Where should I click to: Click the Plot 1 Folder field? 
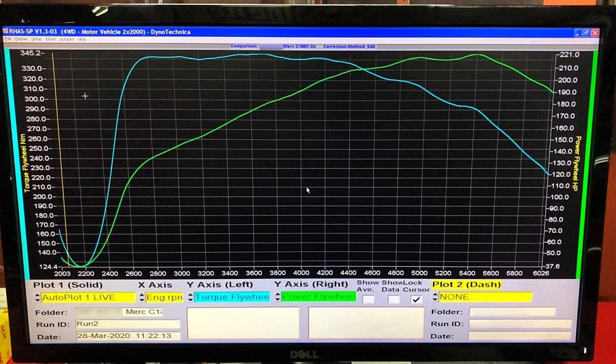tap(118, 312)
